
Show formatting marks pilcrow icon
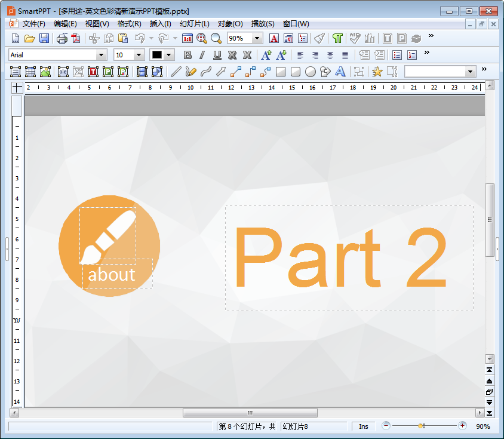point(337,38)
